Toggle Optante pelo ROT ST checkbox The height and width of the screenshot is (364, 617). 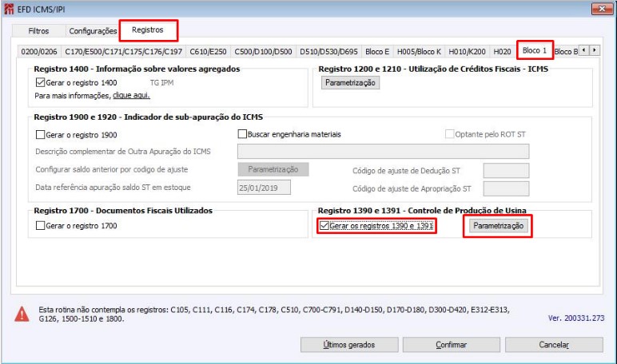[449, 134]
